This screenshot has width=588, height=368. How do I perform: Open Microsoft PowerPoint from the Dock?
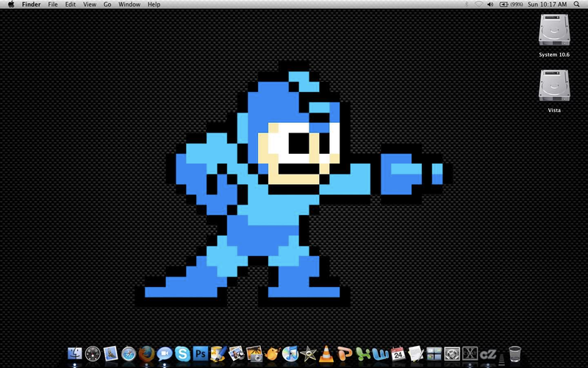coord(344,354)
